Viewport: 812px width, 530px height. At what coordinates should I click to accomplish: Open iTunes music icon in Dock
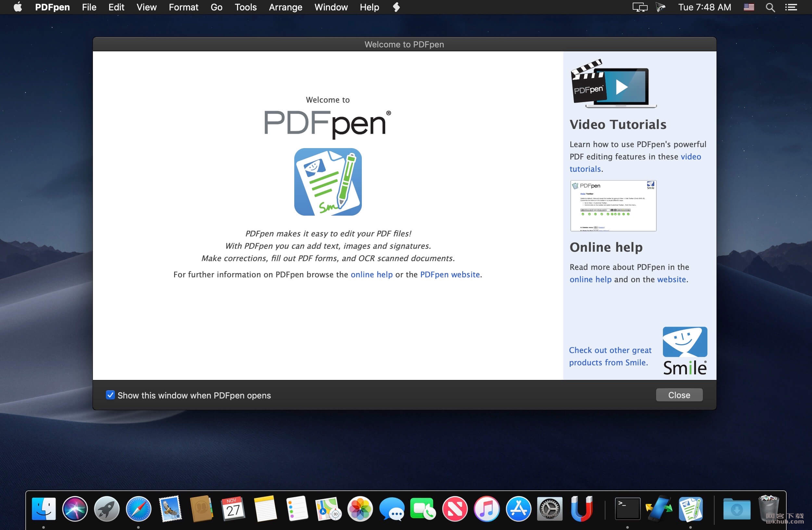487,509
